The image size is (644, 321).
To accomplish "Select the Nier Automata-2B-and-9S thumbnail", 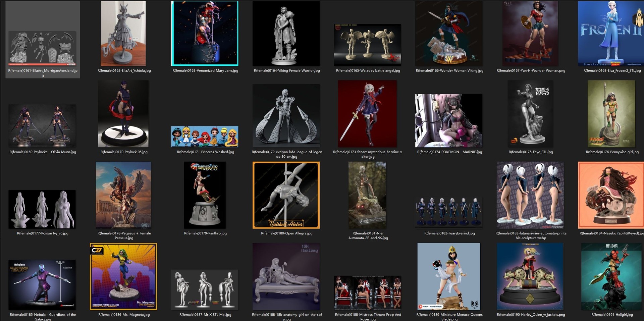I will coord(368,195).
